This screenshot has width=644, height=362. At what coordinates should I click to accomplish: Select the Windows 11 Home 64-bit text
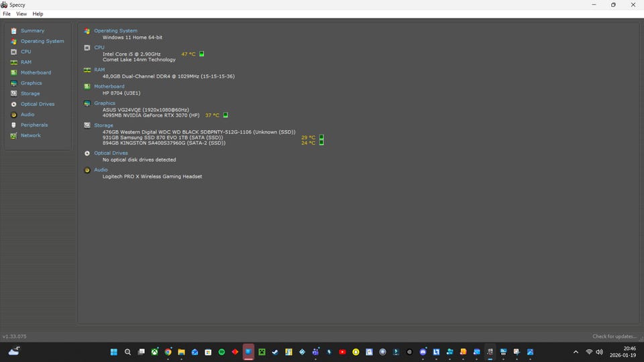pyautogui.click(x=132, y=38)
